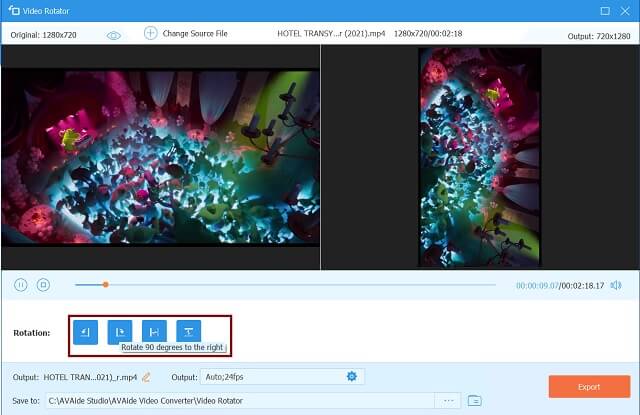Flip the video horizontally
The image size is (640, 415).
[x=154, y=332]
